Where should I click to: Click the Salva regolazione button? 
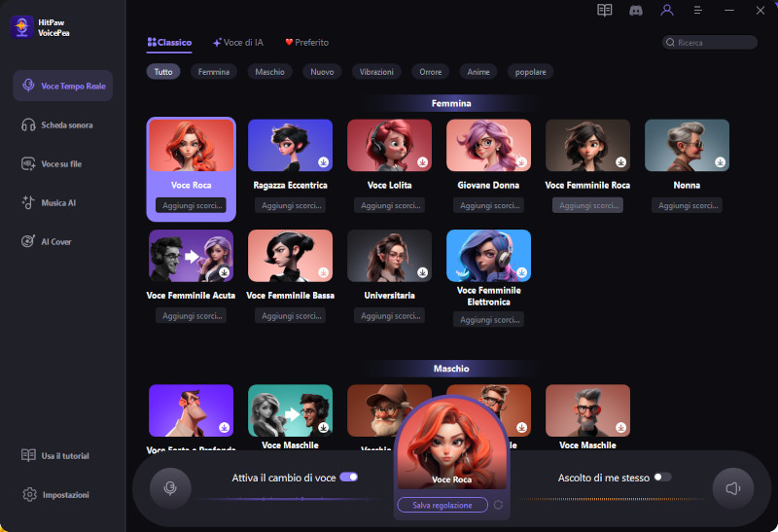point(442,505)
